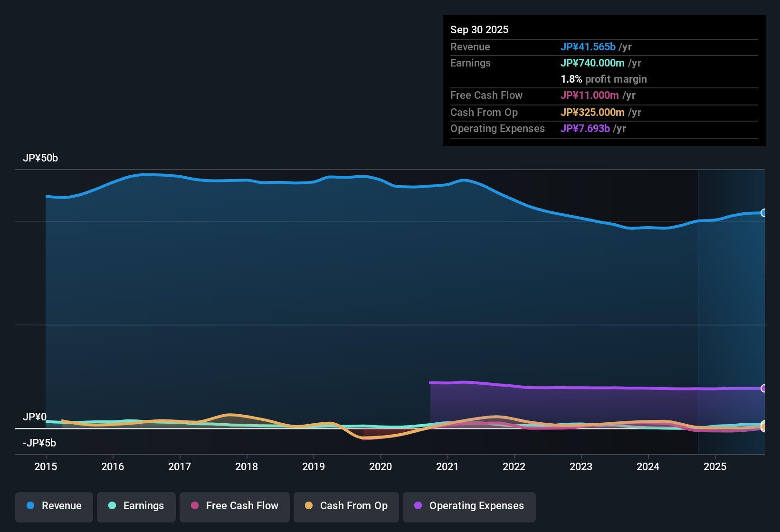Click the Earnings endpoint marker near JP¥0
This screenshot has width=780, height=532.
[763, 424]
